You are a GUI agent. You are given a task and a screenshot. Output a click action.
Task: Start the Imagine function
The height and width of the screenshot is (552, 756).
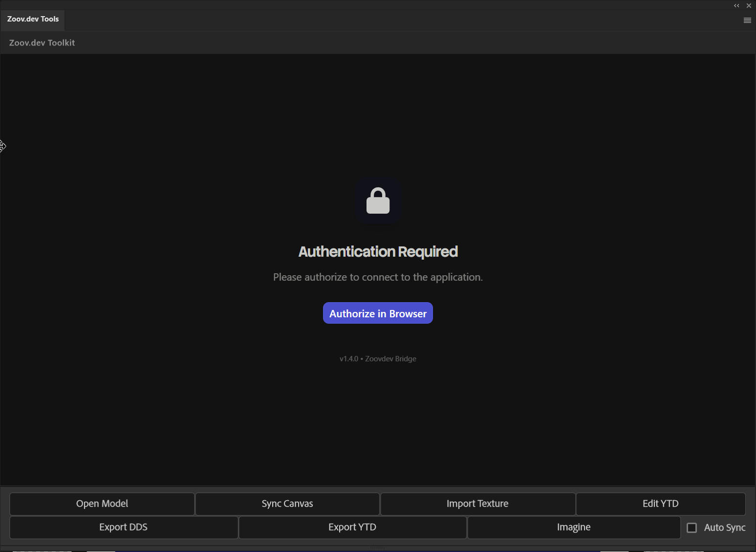(573, 527)
